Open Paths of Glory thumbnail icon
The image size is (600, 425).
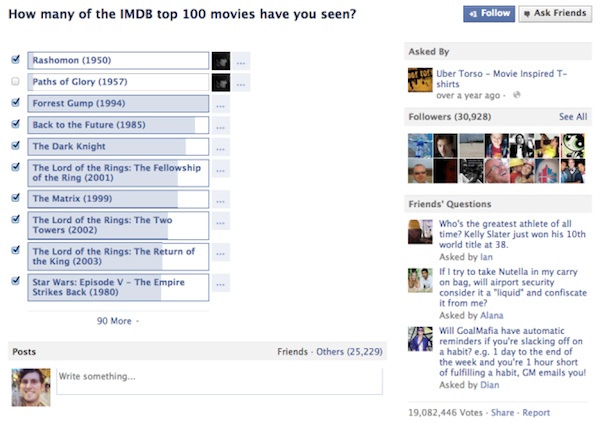[x=221, y=82]
